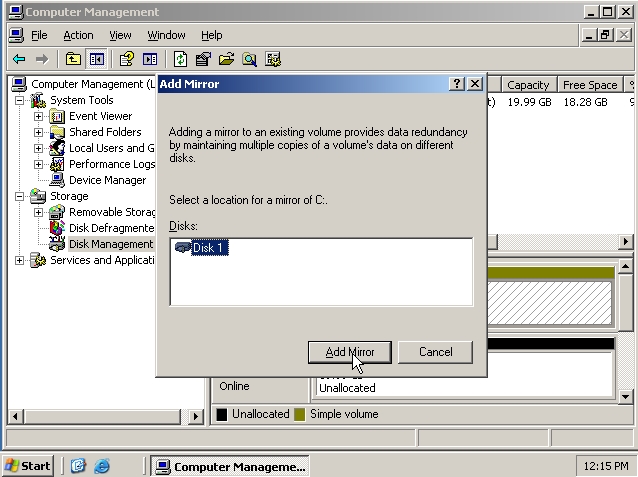Click the magnifier Find toolbar icon

coord(249,59)
